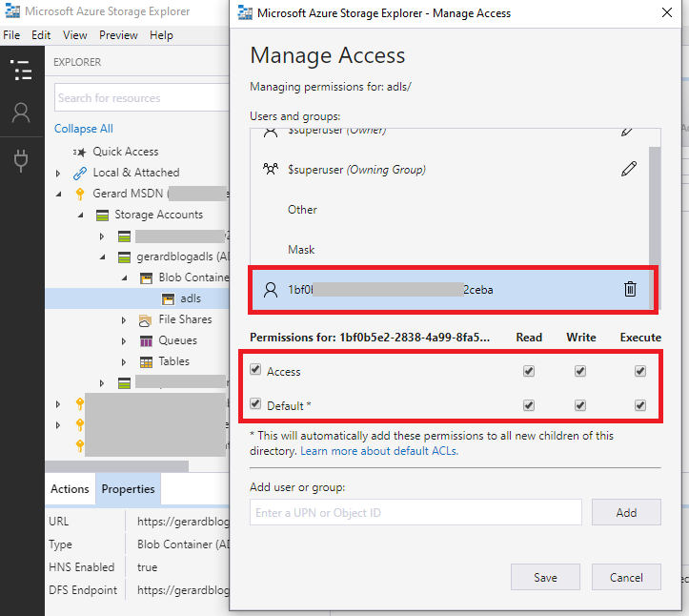Screen dimensions: 689x616
Task: Open the Explorer tree view sidebar icon
Action: [21, 71]
